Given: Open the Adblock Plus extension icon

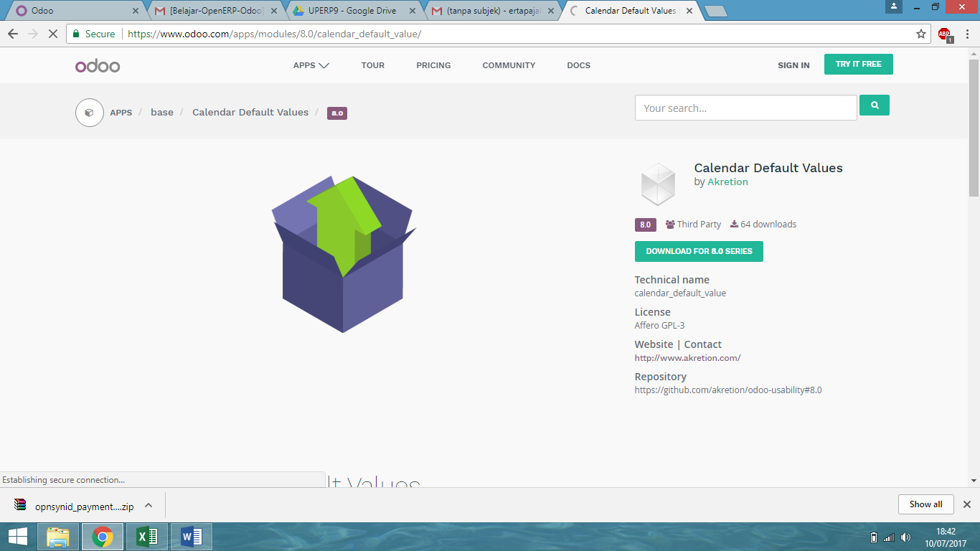Looking at the screenshot, I should tap(945, 34).
